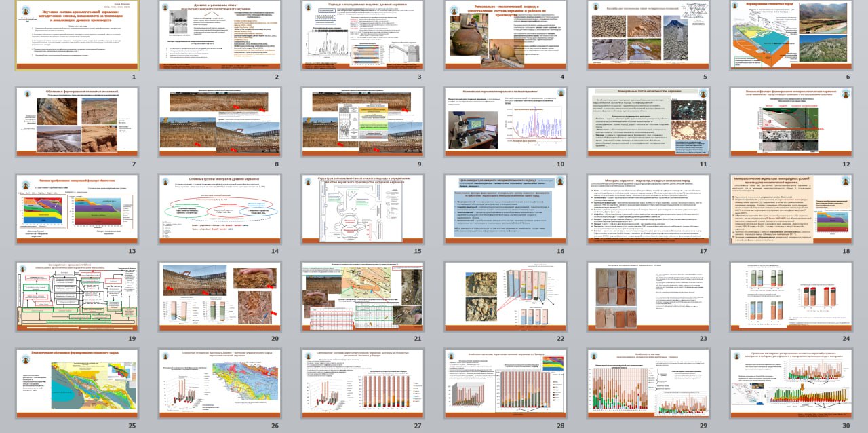Select slide 4 with the ceramic jug photo
This screenshot has height=433, width=868.
coord(506,35)
